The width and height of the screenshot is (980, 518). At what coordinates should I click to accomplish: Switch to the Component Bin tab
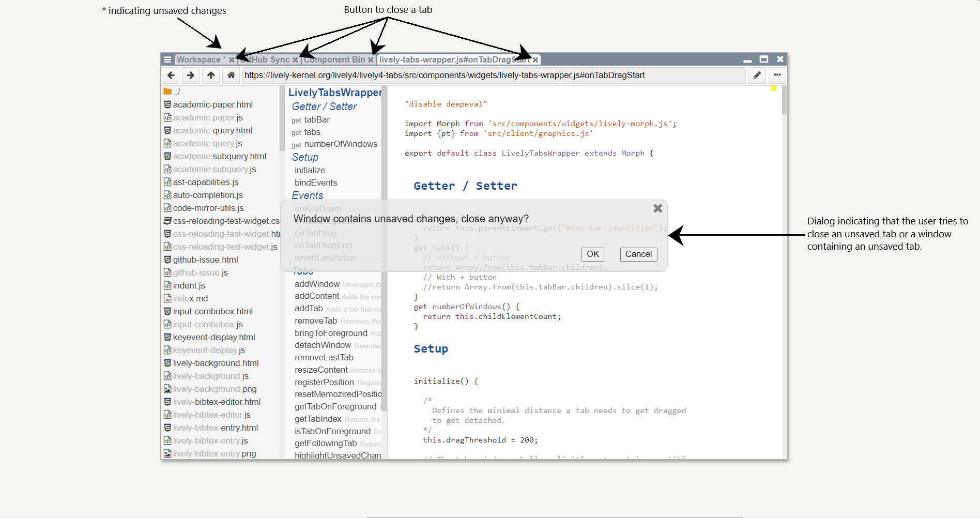tap(334, 60)
